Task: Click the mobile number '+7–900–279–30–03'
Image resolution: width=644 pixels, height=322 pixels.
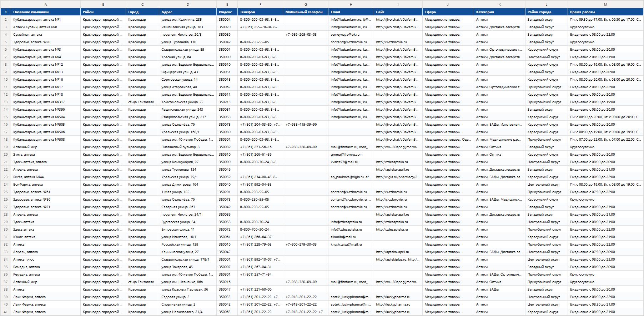Action: 306,245
